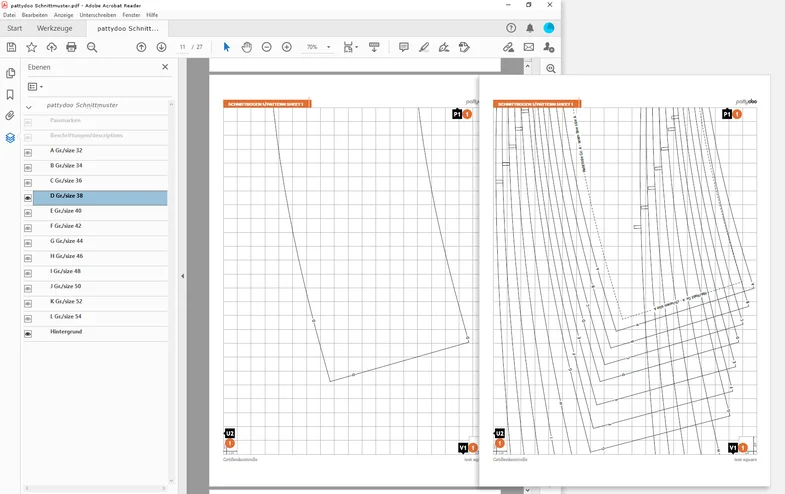Go to next page arrow
This screenshot has width=785, height=494.
[161, 47]
